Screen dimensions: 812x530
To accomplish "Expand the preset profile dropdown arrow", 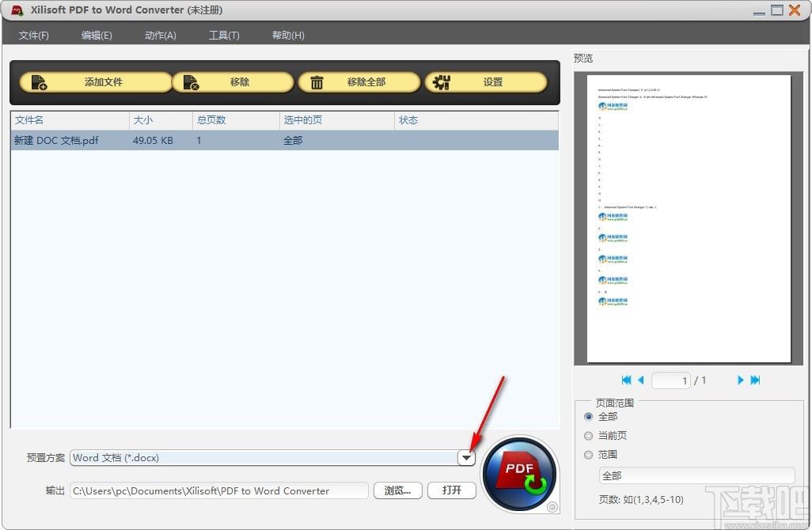I will tap(466, 457).
